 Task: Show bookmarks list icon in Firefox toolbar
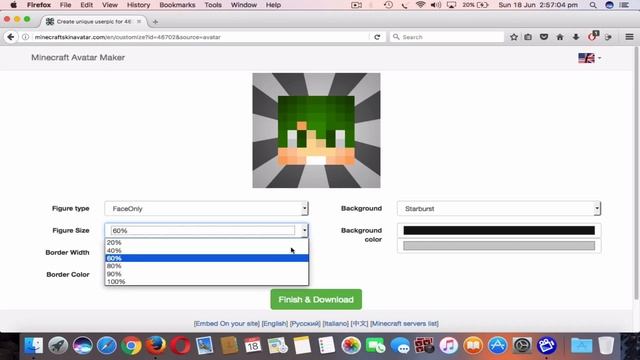point(528,37)
